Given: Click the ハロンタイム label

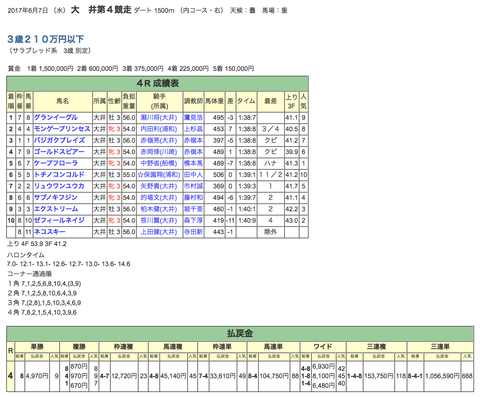Looking at the screenshot, I should pyautogui.click(x=26, y=255).
